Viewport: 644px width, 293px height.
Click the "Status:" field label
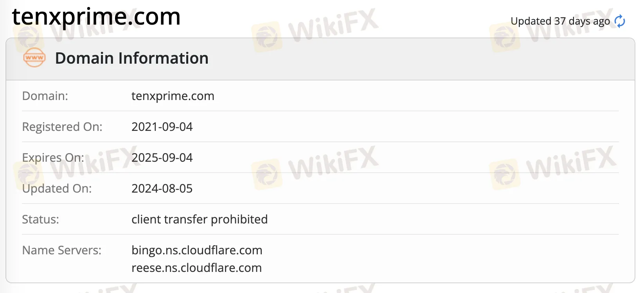(40, 220)
